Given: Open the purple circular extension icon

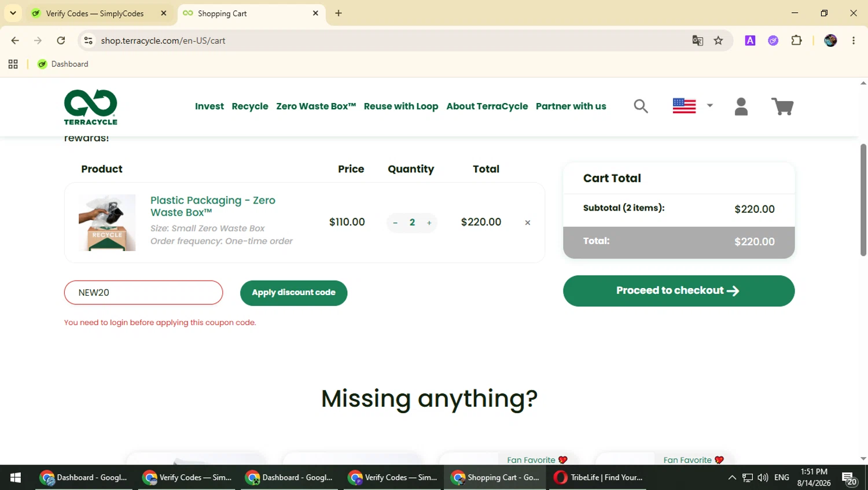Looking at the screenshot, I should click(773, 40).
